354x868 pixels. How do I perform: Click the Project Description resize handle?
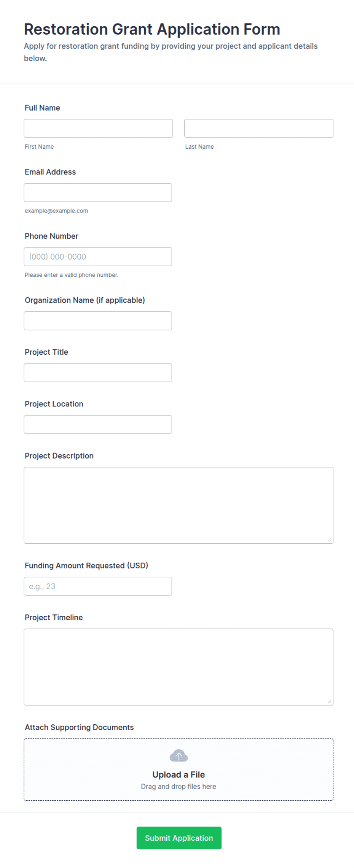point(329,540)
